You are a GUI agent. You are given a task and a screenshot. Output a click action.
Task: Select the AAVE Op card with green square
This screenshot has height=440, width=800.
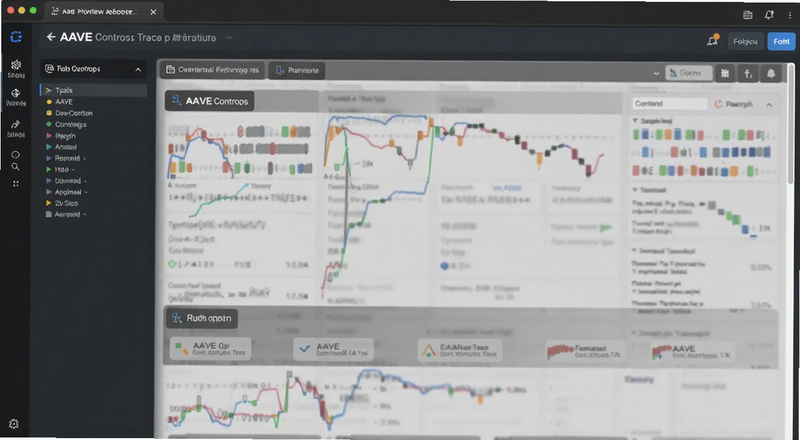pos(210,349)
